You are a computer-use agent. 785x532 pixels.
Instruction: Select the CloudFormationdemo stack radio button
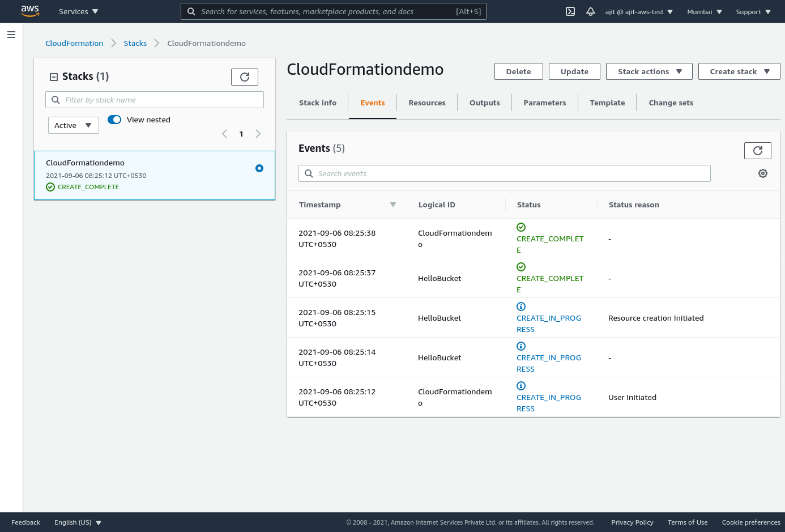click(259, 168)
